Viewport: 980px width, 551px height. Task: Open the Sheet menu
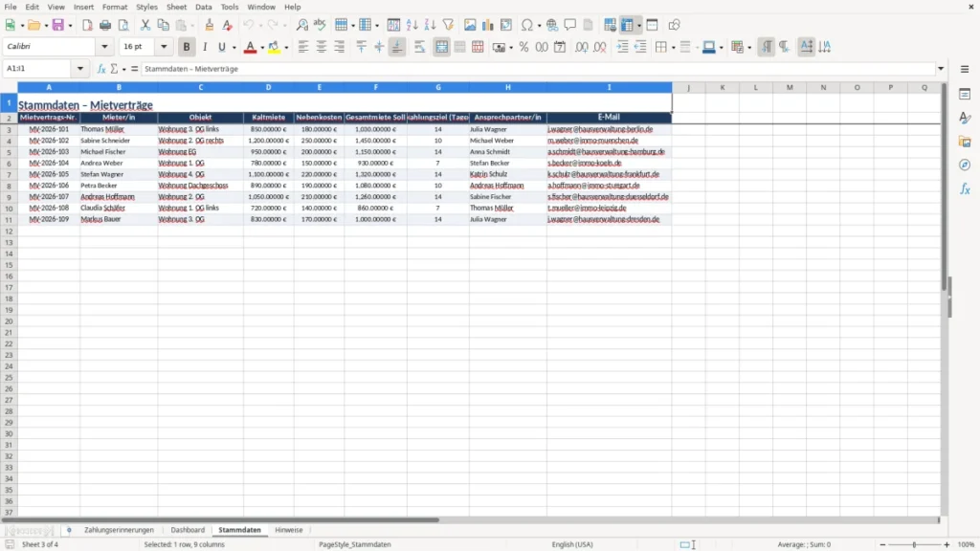[176, 7]
